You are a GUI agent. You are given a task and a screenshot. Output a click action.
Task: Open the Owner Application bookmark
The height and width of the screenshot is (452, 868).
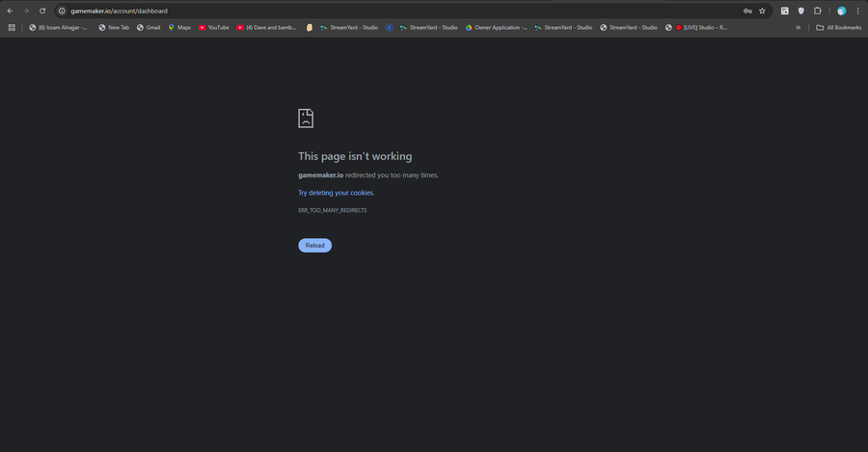496,27
